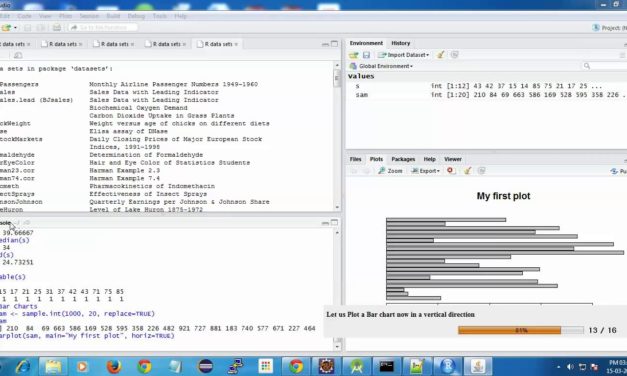The height and width of the screenshot is (376, 627).
Task: Clear all plots with broom icon
Action: coord(467,171)
